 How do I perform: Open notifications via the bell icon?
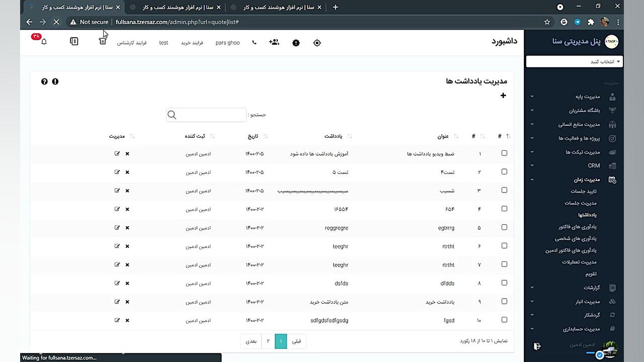44,42
